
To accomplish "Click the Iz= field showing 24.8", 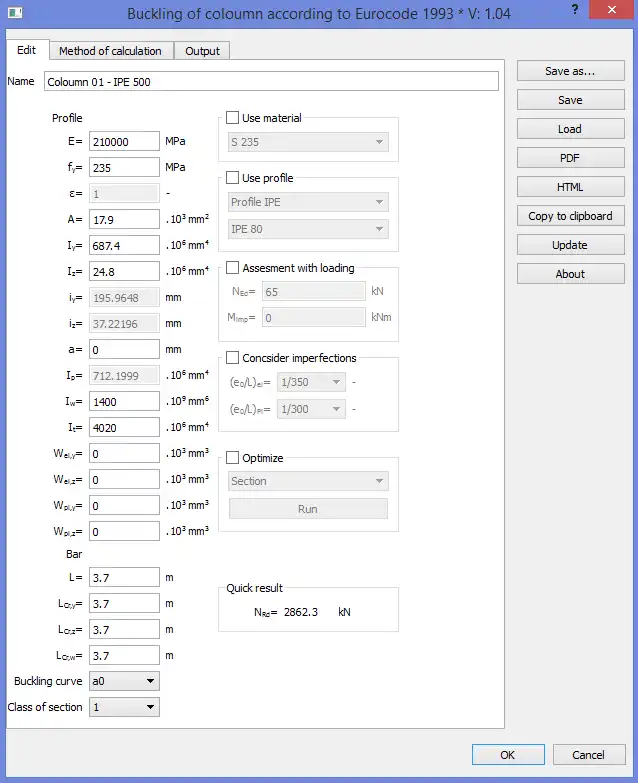I will click(124, 271).
